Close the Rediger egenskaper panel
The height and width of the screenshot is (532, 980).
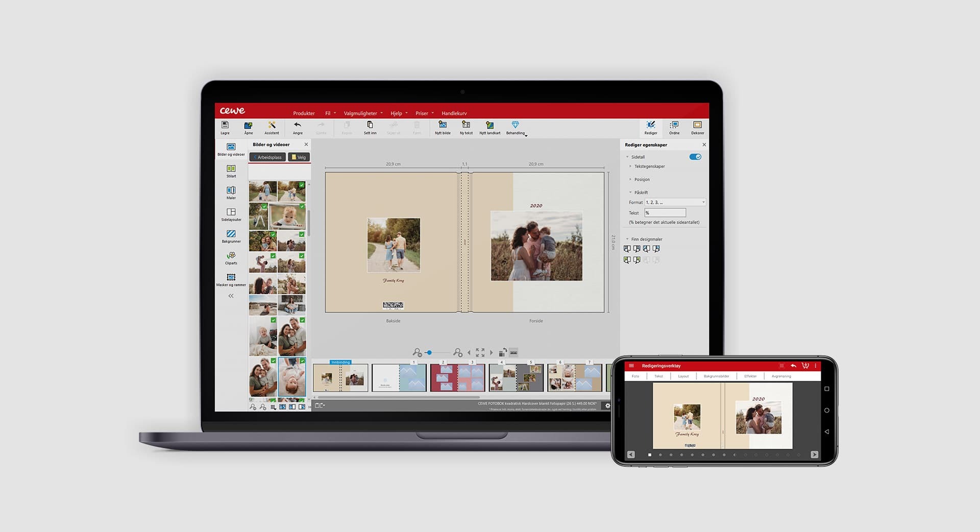click(704, 145)
